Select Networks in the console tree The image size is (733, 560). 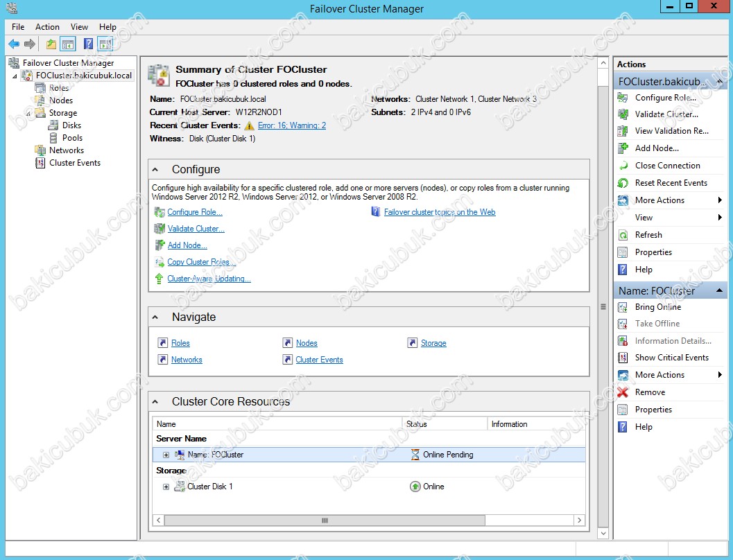[67, 150]
